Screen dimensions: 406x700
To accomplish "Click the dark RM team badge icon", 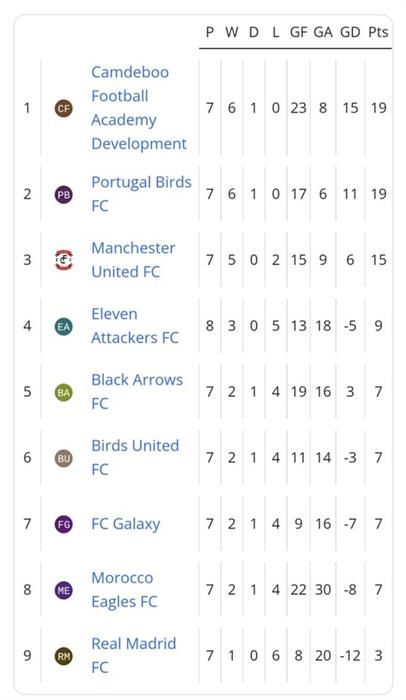I will (63, 656).
